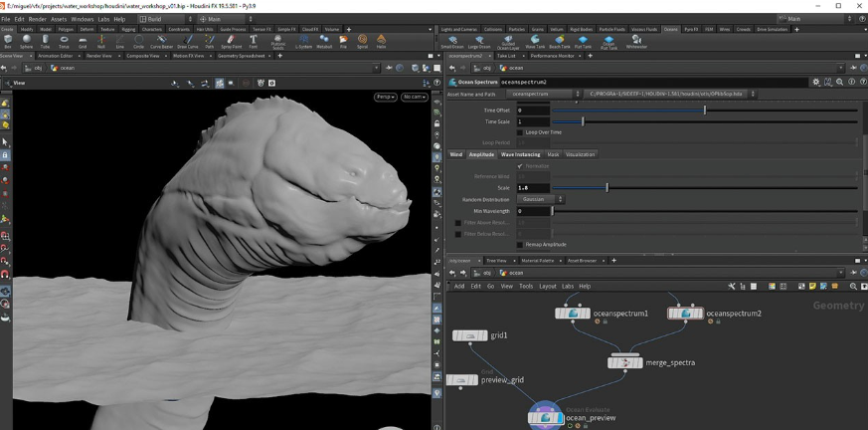Switch to the Wave Instancing tab
Viewport: 868px width, 430px height.
[x=520, y=154]
